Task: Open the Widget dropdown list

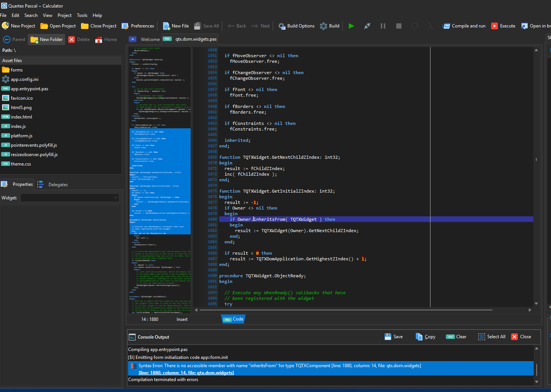Action: [x=70, y=198]
